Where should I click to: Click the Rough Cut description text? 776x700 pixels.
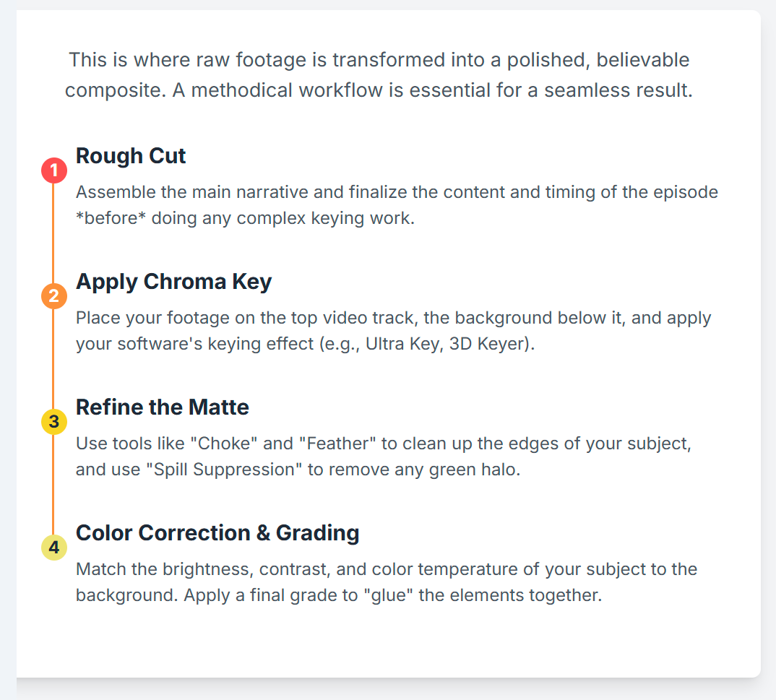(x=397, y=205)
